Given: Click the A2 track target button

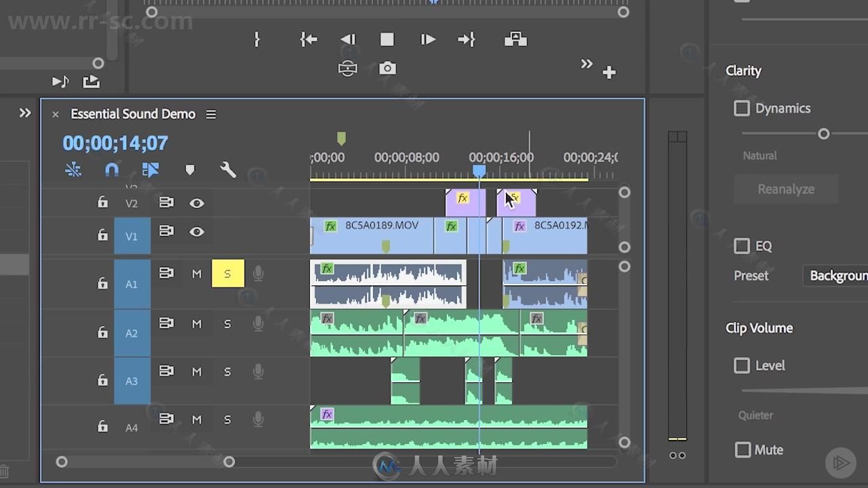Looking at the screenshot, I should pos(132,333).
